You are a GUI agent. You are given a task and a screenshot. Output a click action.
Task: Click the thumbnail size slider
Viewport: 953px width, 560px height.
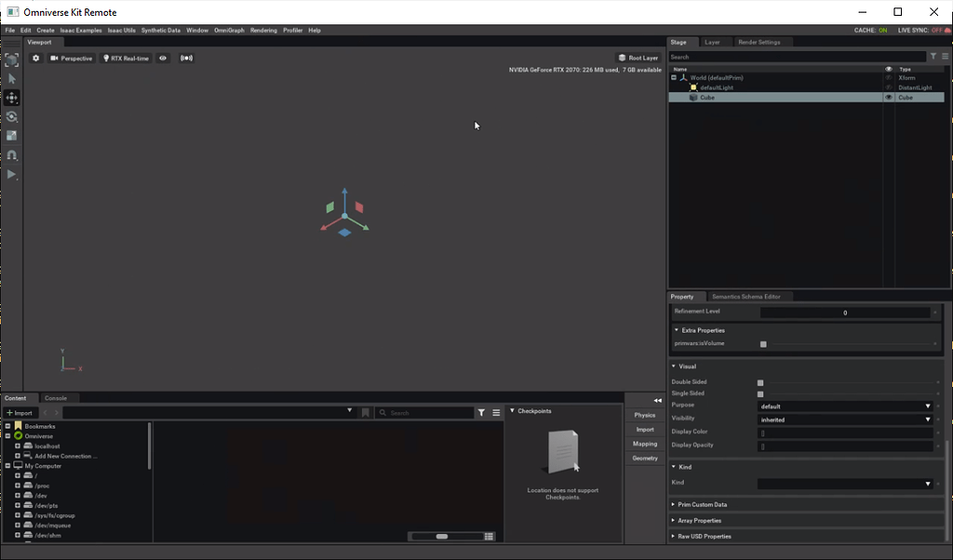pos(446,537)
